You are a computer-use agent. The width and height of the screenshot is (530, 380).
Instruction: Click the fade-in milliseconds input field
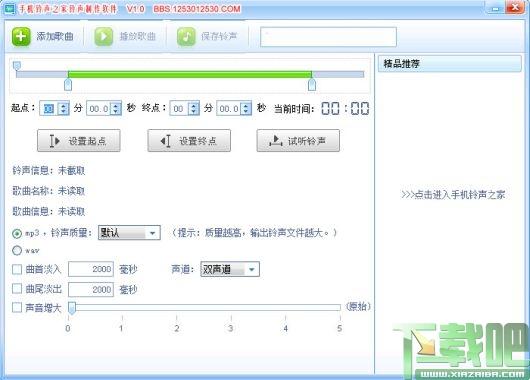(91, 269)
